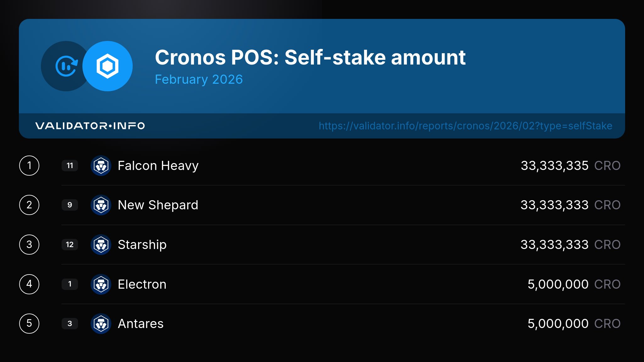The image size is (644, 362).
Task: Select the New Shepard validator name
Action: (158, 205)
